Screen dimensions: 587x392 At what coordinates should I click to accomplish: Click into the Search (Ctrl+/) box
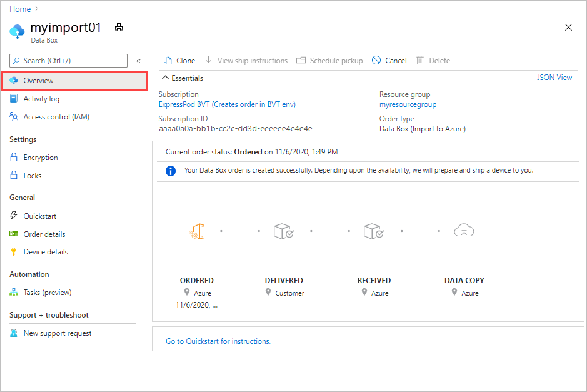[69, 61]
